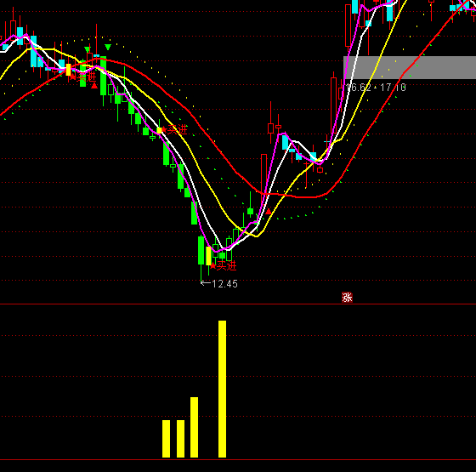Click the red up-triangle after the bottom
476x472 pixels.
[269, 212]
